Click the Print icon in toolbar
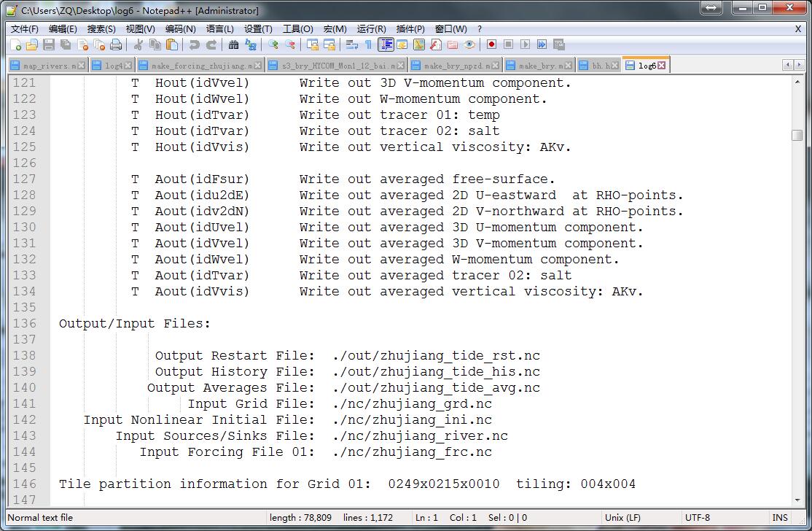 coord(116,44)
